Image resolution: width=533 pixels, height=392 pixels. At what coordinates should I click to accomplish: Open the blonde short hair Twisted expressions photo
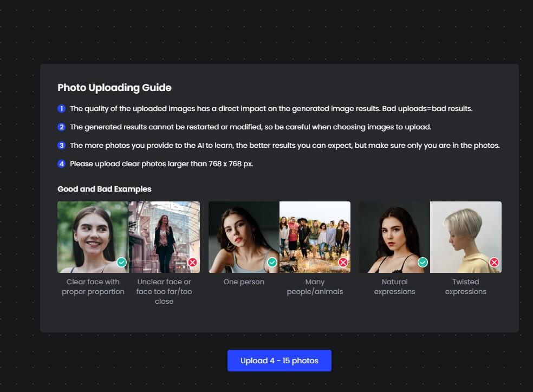point(466,237)
